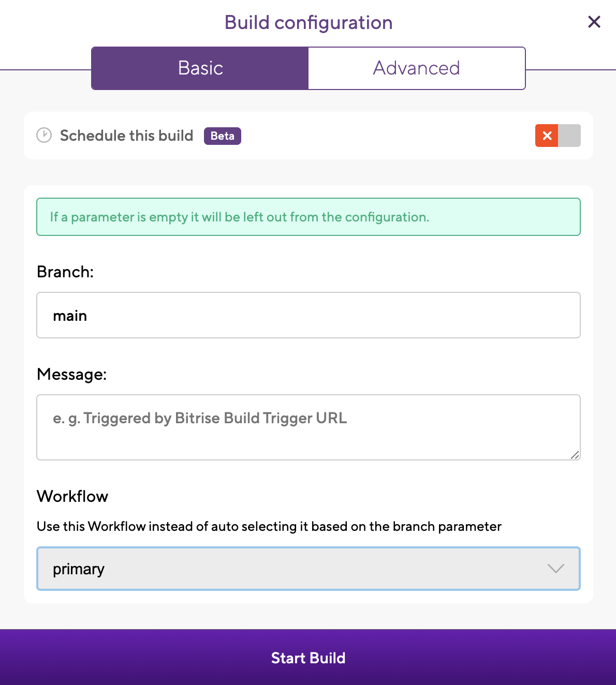616x685 pixels.
Task: Close the Build configuration dialog
Action: click(594, 22)
